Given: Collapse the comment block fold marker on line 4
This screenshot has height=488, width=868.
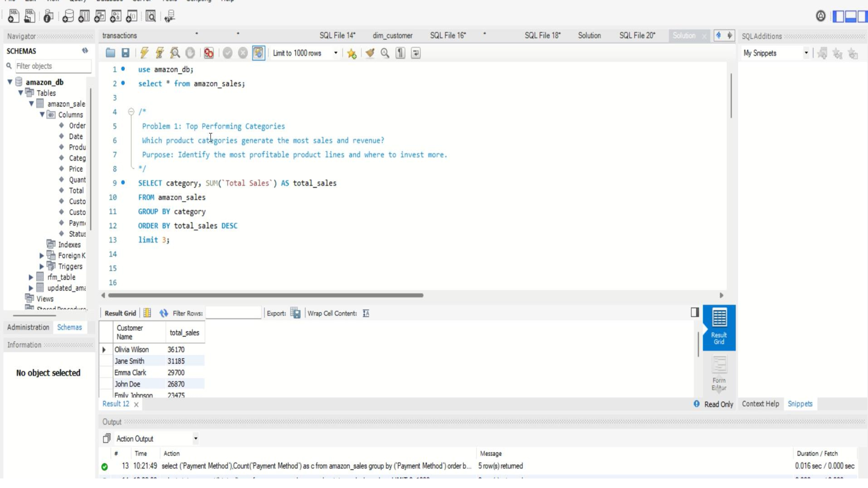Looking at the screenshot, I should pyautogui.click(x=131, y=111).
